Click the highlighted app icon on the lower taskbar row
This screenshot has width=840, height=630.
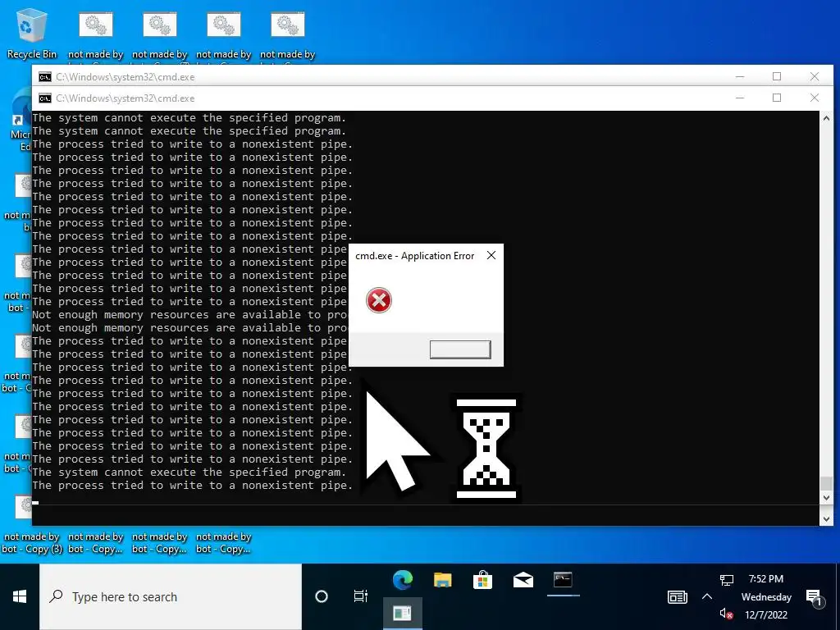coord(402,614)
